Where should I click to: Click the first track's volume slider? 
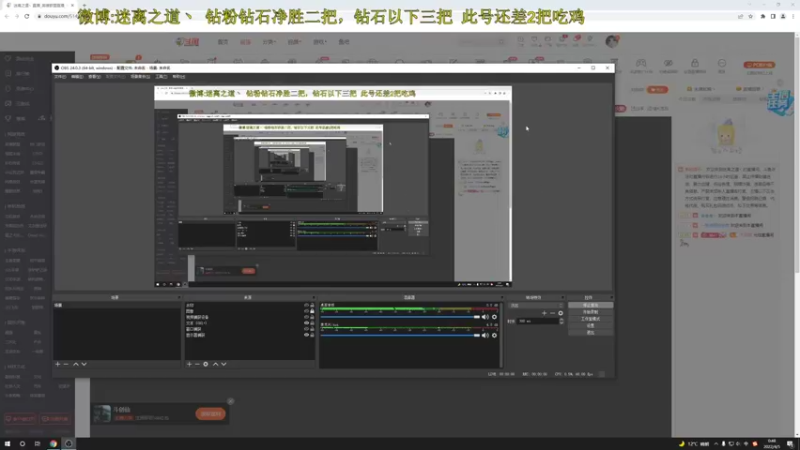pyautogui.click(x=401, y=317)
